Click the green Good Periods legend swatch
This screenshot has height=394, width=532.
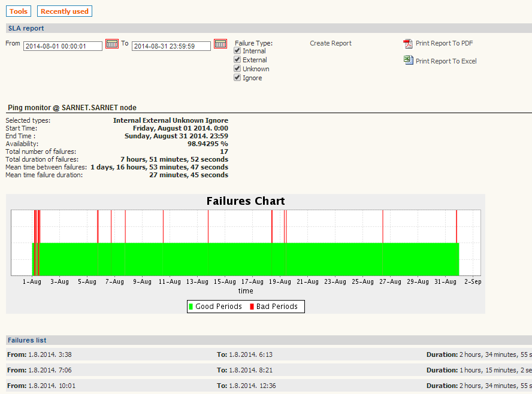coord(191,307)
